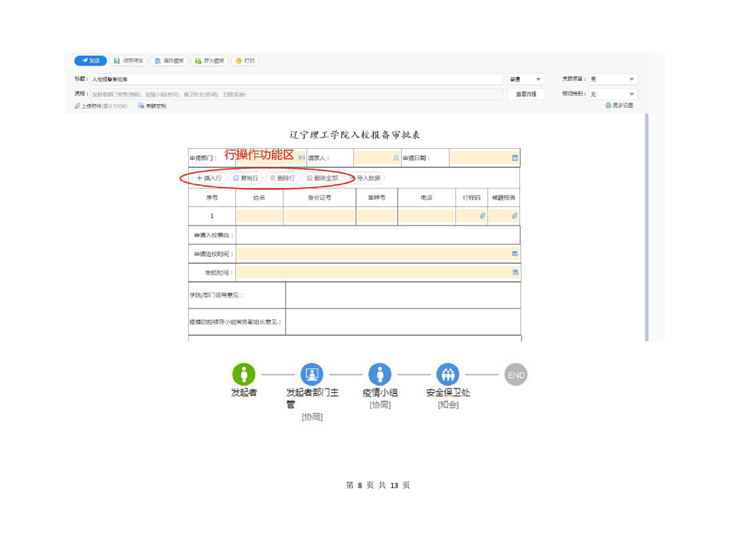
Task: Click 保存待发 to save as draft
Action: (x=129, y=61)
